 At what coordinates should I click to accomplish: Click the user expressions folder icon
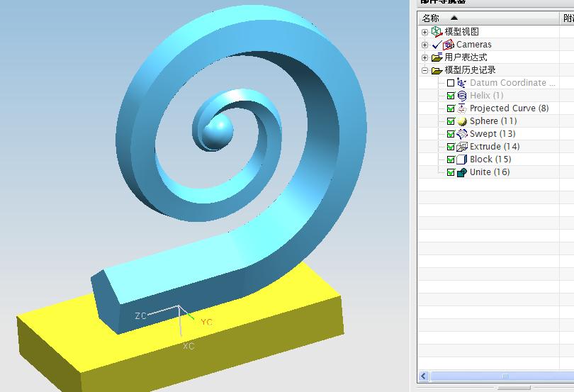click(x=437, y=57)
